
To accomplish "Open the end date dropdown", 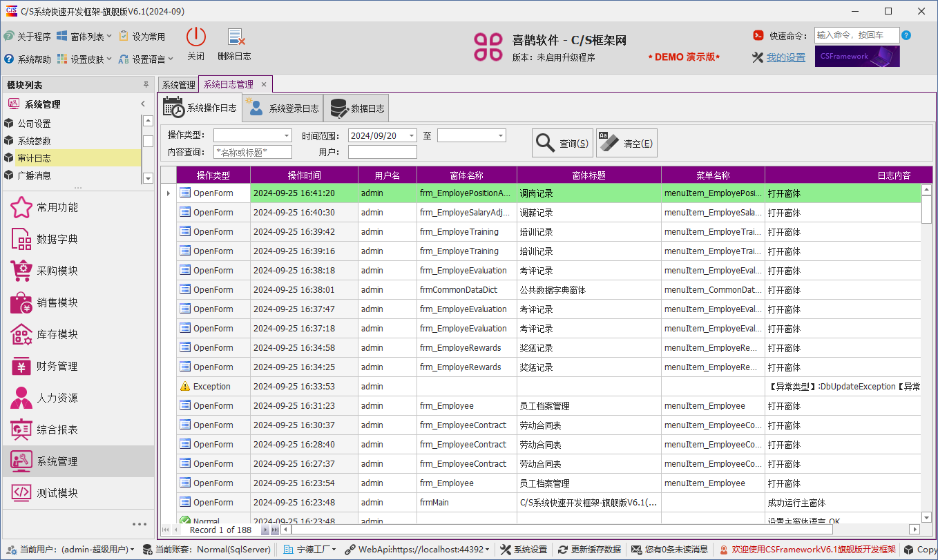I will [501, 135].
